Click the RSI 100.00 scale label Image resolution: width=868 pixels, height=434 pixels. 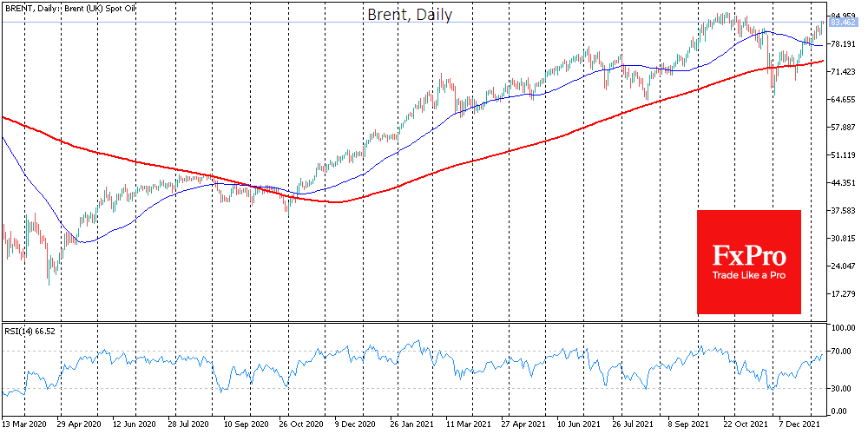pyautogui.click(x=843, y=329)
